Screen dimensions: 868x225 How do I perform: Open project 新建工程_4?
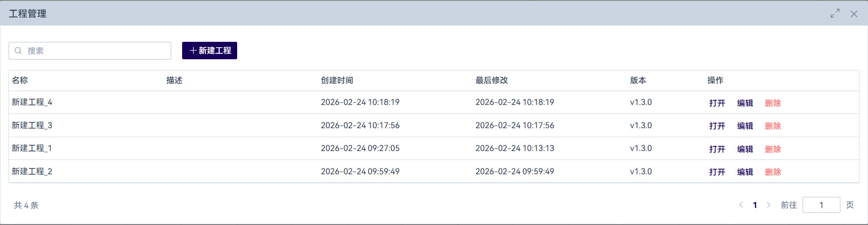coord(717,103)
